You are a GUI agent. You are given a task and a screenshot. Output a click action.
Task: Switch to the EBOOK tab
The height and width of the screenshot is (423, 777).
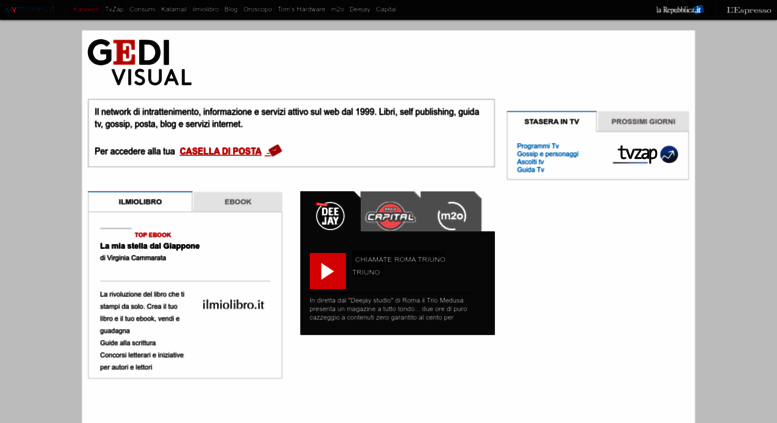[x=238, y=202]
